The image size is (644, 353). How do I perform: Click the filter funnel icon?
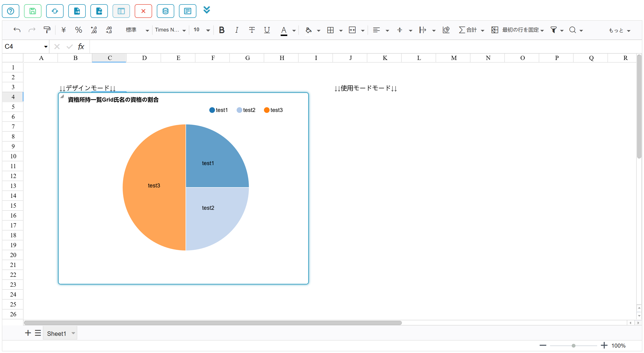[x=554, y=30]
